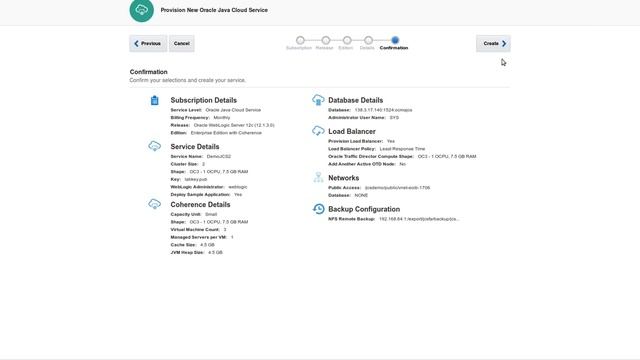
Task: Click the 'Managed Servers per VM' row
Action: pos(202,237)
